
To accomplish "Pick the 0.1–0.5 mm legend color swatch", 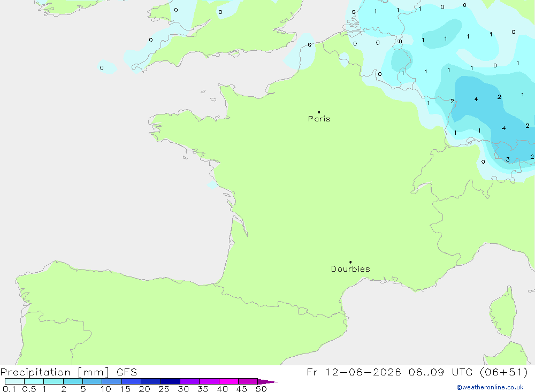I will tap(14, 381).
